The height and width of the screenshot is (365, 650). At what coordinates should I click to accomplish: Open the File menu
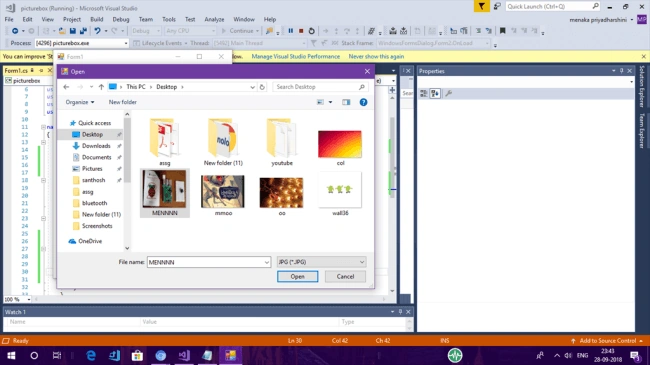tap(9, 19)
